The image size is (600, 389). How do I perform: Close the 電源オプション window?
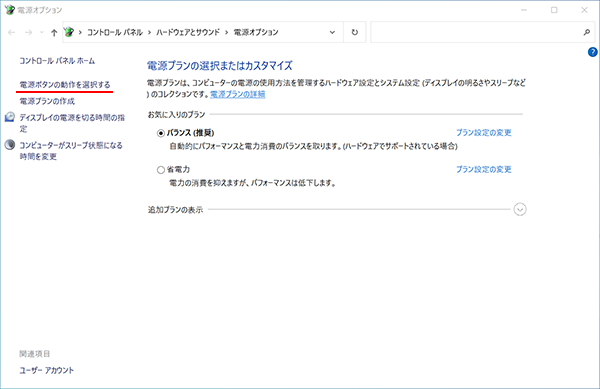tap(584, 10)
